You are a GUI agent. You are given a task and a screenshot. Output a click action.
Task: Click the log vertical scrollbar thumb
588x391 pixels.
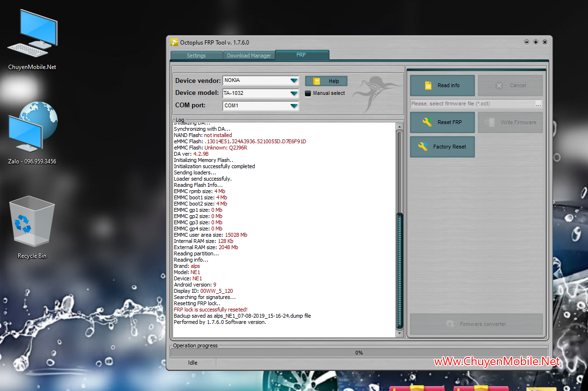[400, 271]
